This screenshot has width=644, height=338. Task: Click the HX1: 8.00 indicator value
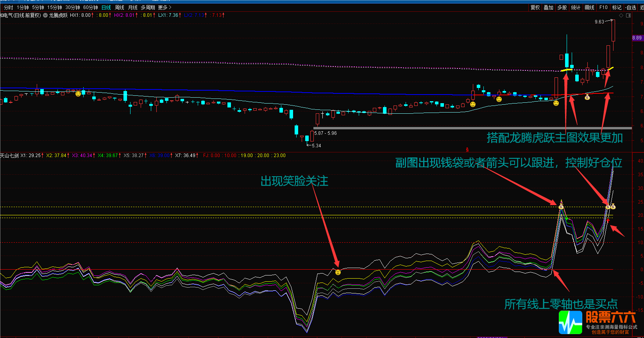tap(82, 15)
